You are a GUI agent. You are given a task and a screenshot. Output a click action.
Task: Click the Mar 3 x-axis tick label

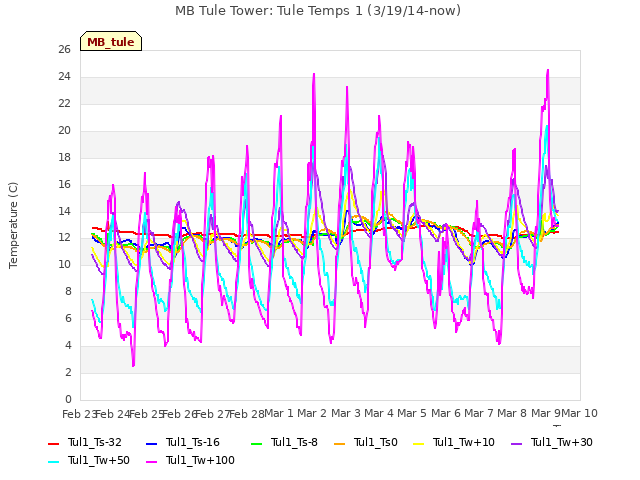(x=345, y=413)
